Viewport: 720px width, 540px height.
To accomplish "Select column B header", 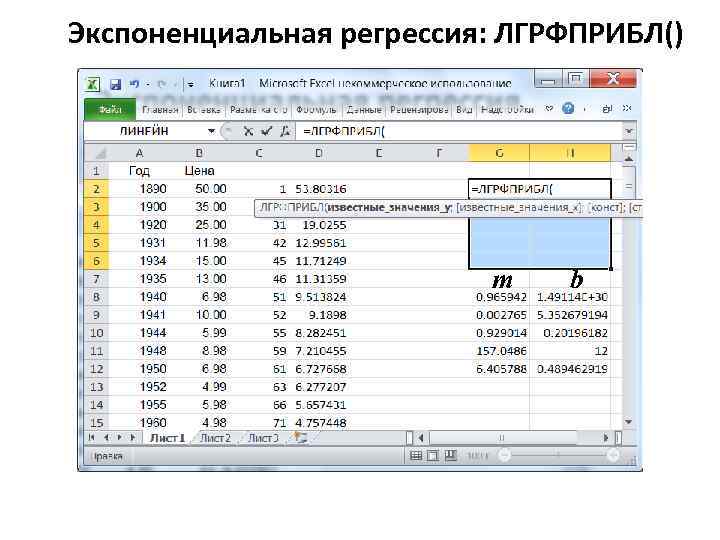I will [x=199, y=153].
